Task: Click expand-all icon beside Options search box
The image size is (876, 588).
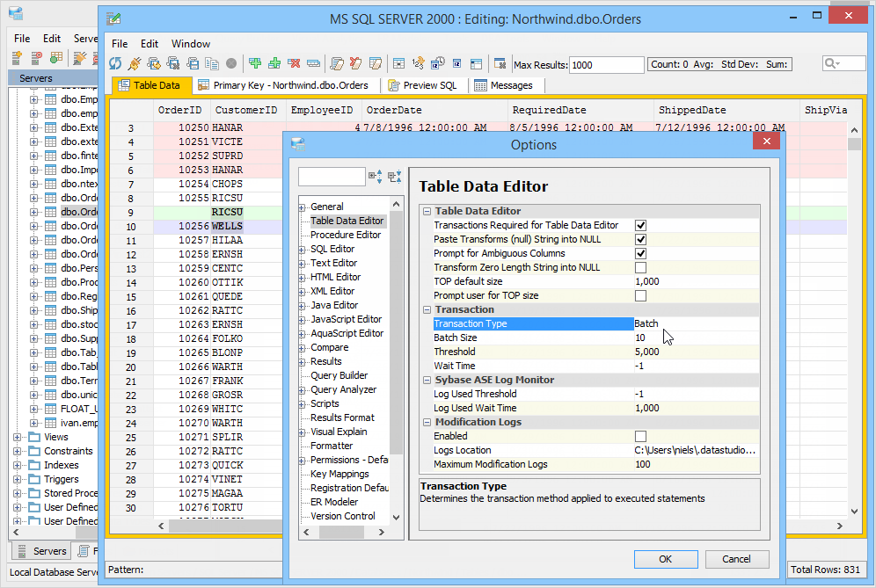Action: (x=376, y=177)
